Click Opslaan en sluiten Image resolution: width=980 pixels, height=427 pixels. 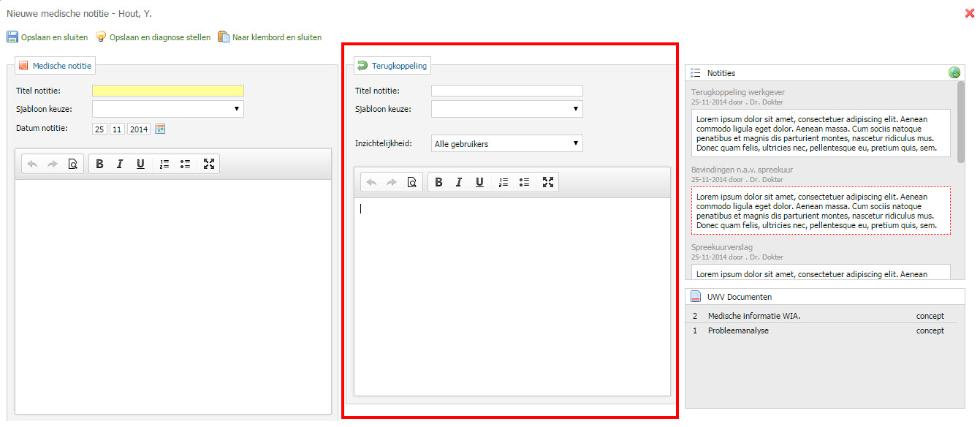tap(48, 37)
